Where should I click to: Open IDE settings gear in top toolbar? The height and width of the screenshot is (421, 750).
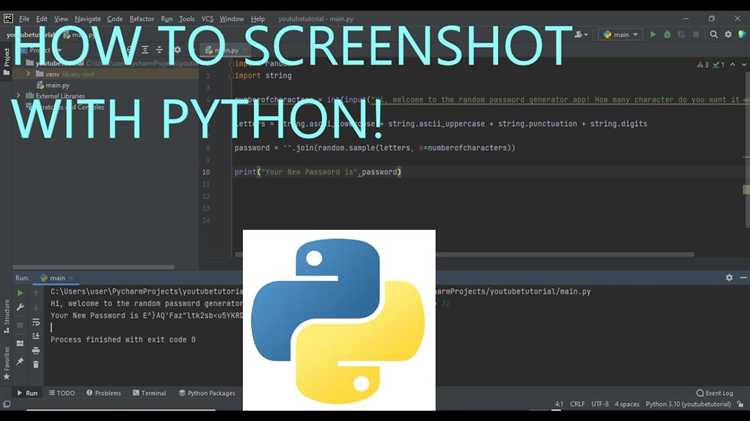pos(728,34)
